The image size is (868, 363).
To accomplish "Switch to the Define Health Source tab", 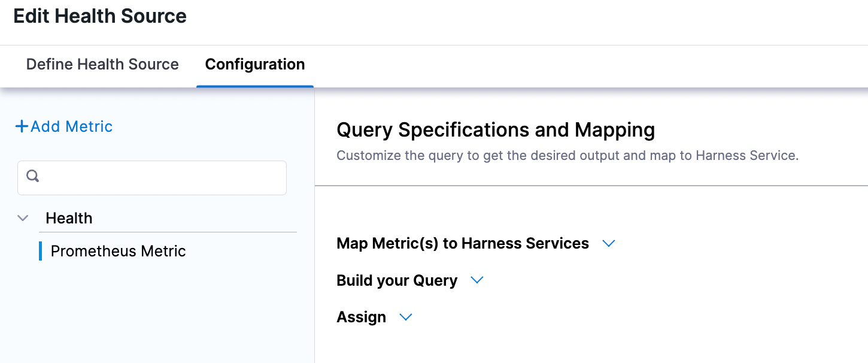I will tap(102, 64).
